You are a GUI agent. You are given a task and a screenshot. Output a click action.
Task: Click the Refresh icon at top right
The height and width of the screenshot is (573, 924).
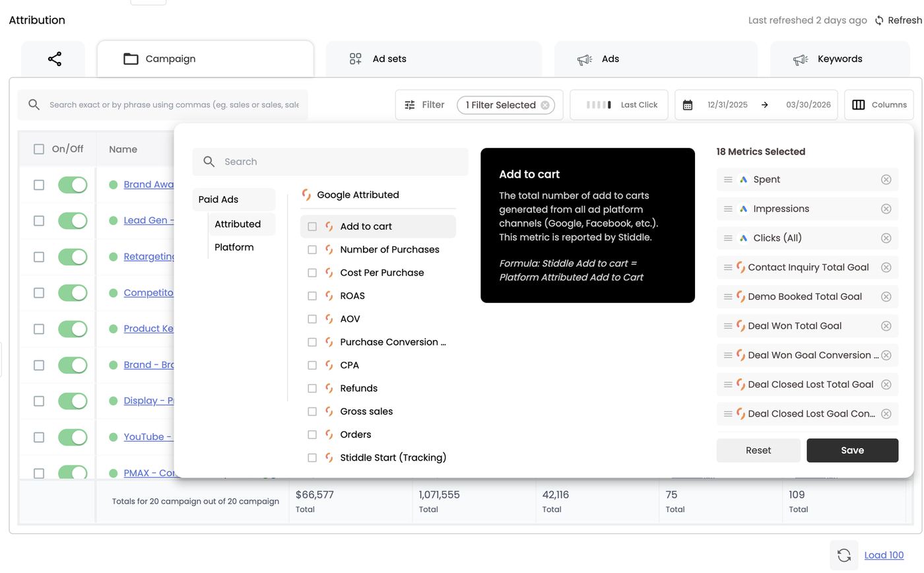(x=879, y=20)
